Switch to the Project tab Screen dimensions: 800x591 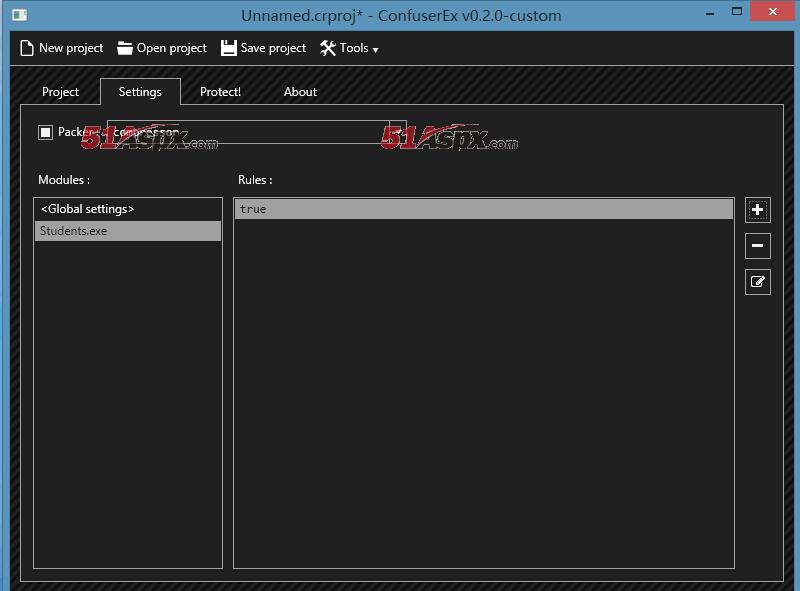60,92
